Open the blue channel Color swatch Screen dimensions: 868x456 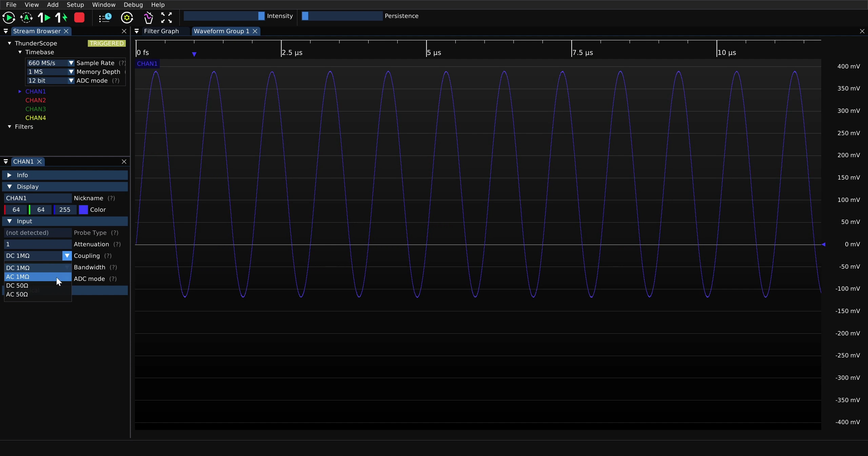83,210
